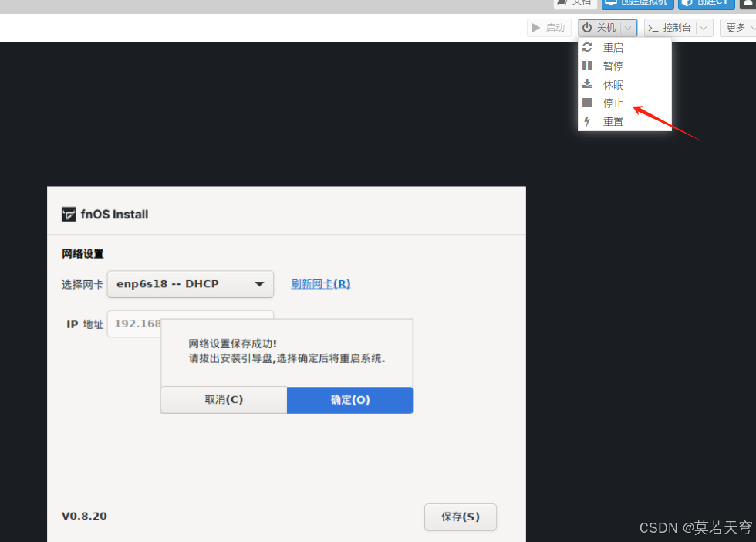Viewport: 756px width, 542px height.
Task: Open the More (更多) menu
Action: point(737,28)
